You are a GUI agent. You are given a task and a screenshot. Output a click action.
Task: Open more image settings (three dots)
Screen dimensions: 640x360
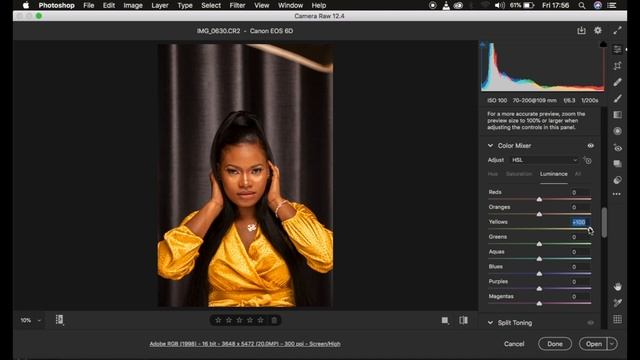(x=617, y=194)
